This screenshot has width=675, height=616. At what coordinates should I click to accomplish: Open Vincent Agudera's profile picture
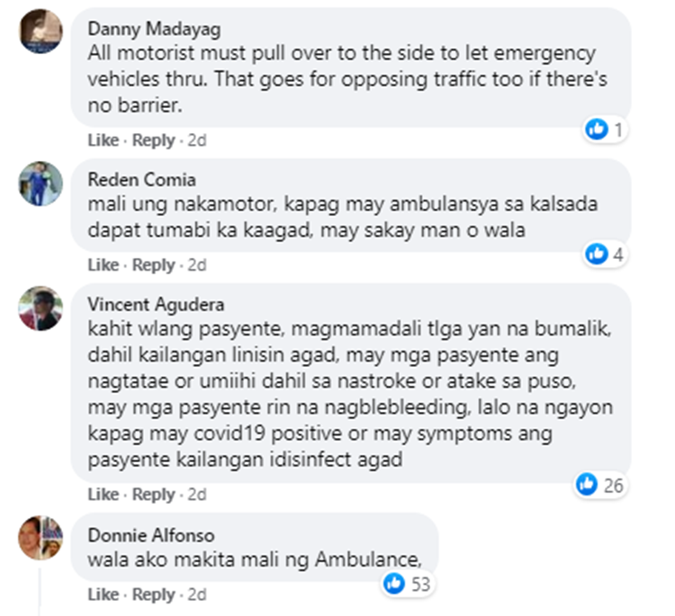(x=40, y=308)
